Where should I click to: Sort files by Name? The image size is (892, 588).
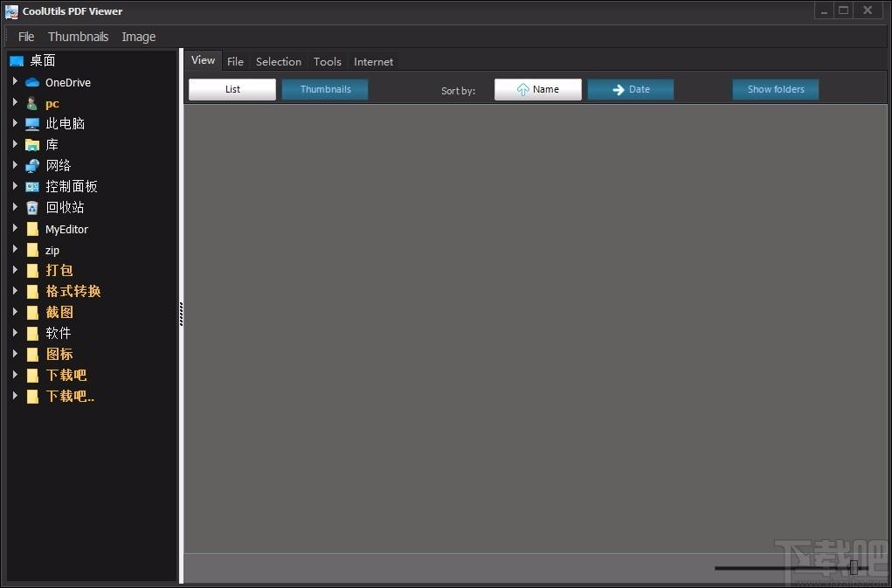[x=537, y=89]
